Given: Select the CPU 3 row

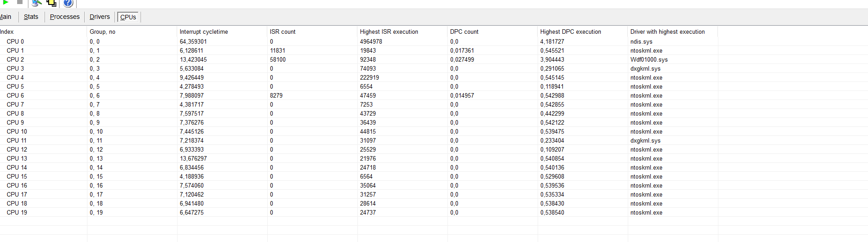Looking at the screenshot, I should (359, 68).
